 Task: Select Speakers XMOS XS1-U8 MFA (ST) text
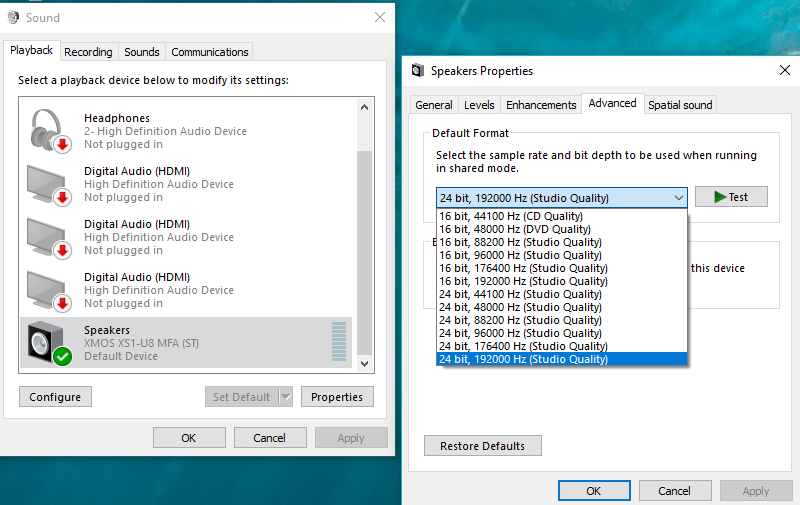(141, 343)
